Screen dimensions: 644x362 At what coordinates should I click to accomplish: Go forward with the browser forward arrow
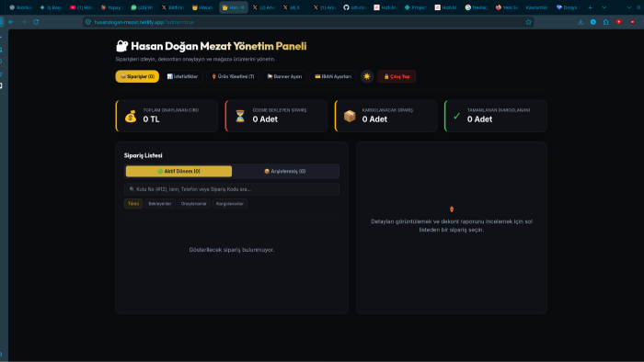tap(23, 22)
